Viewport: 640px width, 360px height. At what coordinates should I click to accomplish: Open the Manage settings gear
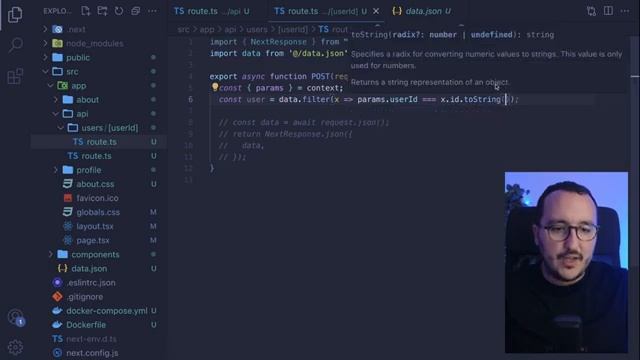(x=15, y=347)
